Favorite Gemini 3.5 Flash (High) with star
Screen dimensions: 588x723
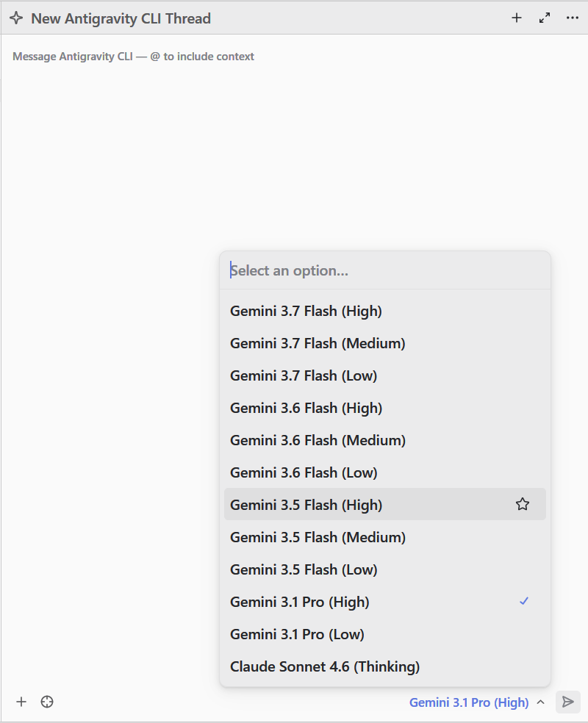tap(523, 504)
